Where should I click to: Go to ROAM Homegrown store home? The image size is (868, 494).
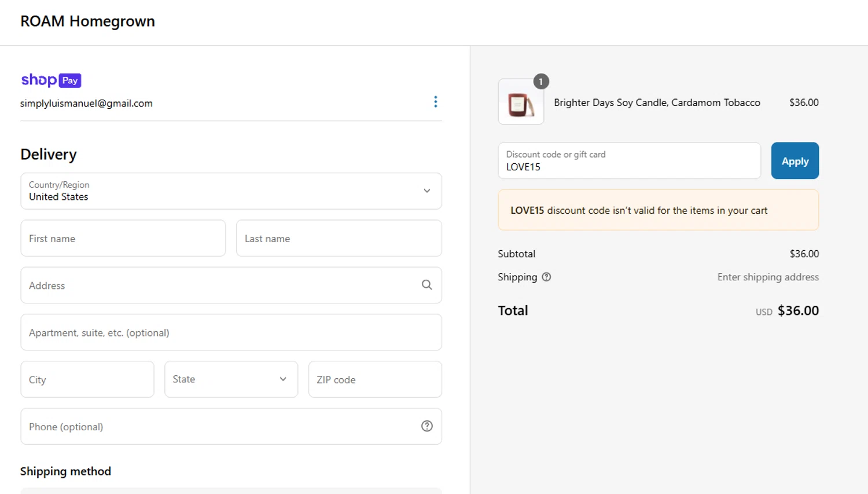pos(87,21)
